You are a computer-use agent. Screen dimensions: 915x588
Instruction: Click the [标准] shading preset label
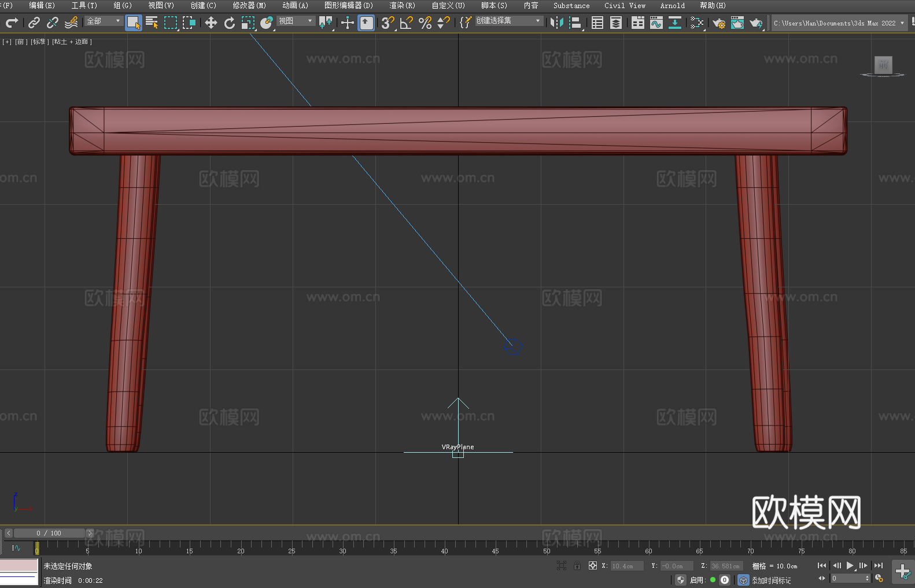(39, 42)
